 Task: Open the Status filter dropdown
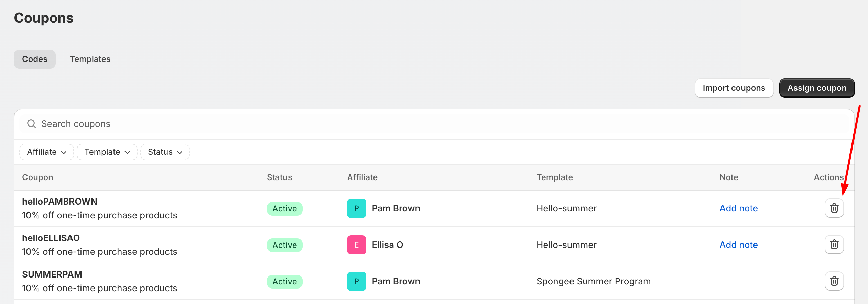(165, 152)
